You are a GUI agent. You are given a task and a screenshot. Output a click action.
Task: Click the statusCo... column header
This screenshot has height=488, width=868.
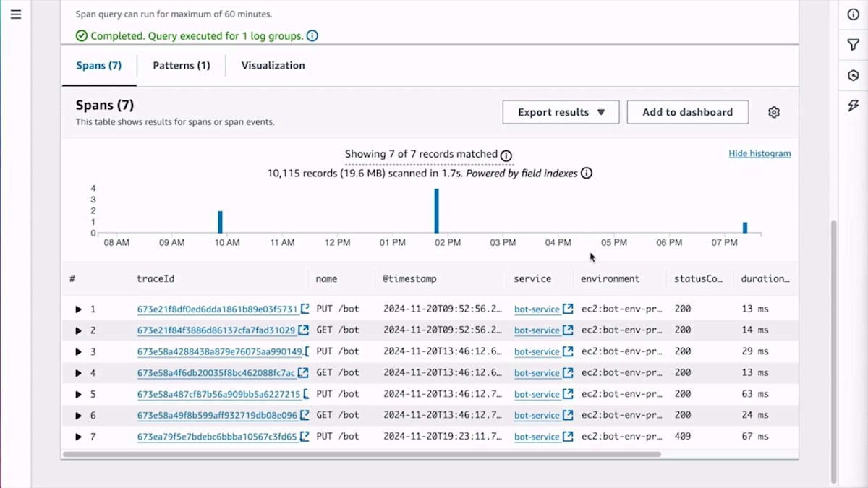tap(698, 278)
